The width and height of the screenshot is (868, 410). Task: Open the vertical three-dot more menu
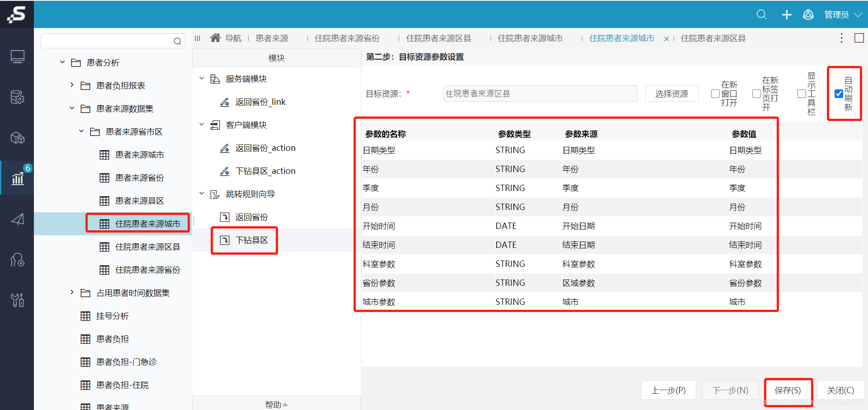(841, 38)
